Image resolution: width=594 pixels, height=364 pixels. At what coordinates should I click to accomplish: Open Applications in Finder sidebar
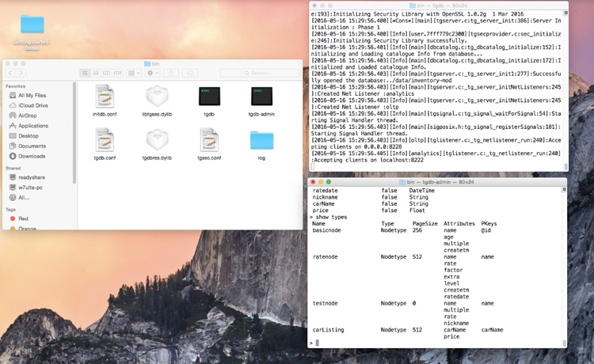(33, 125)
